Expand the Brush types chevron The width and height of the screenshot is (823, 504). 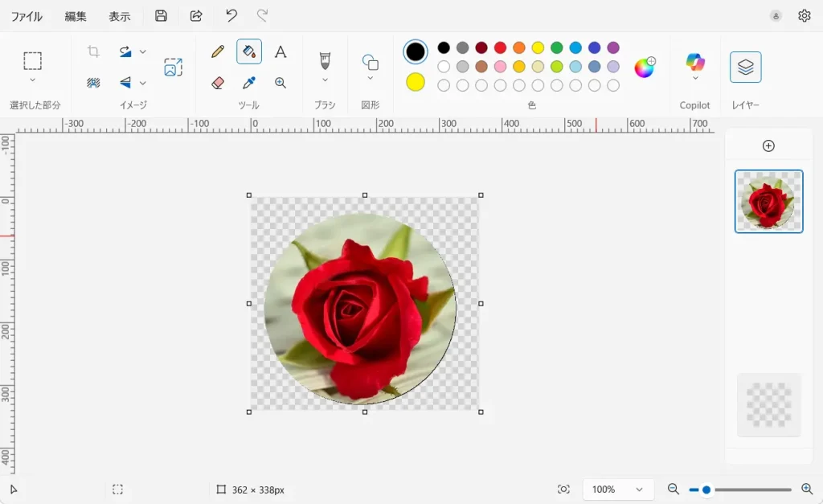click(x=325, y=80)
